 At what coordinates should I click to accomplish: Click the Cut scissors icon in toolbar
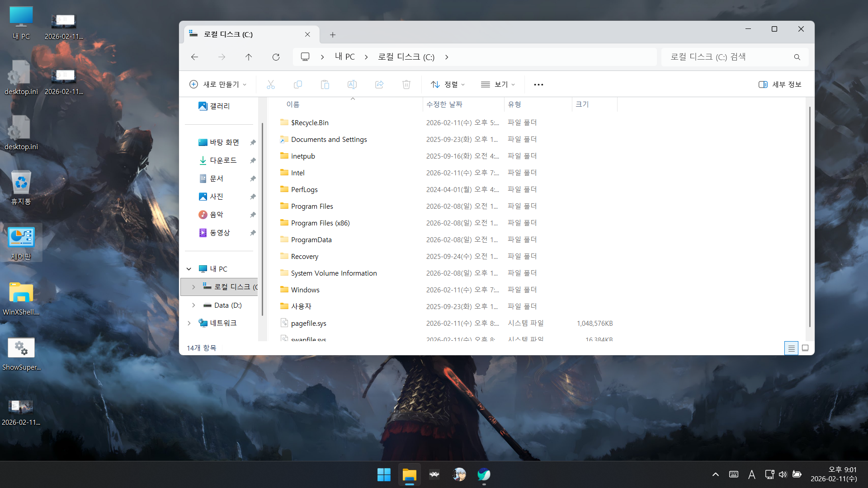[x=271, y=84]
